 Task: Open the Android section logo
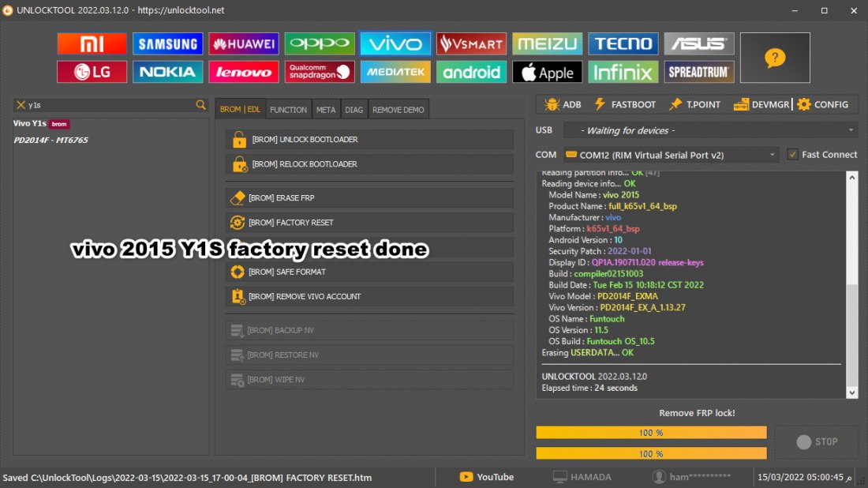[x=471, y=72]
